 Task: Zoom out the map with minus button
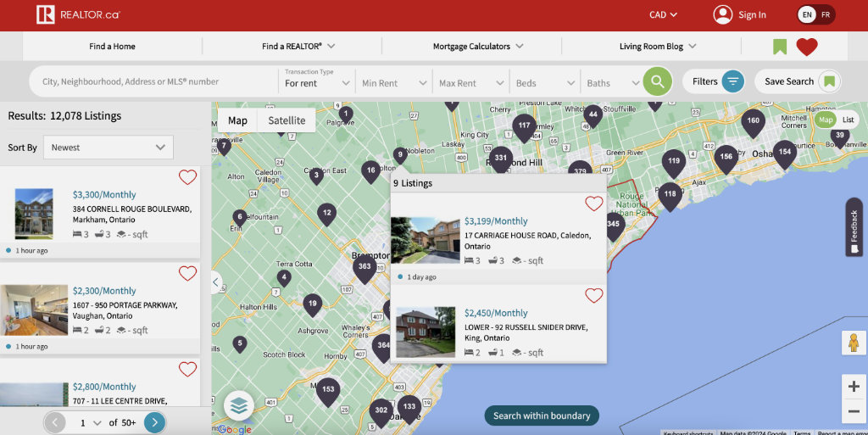pos(854,412)
